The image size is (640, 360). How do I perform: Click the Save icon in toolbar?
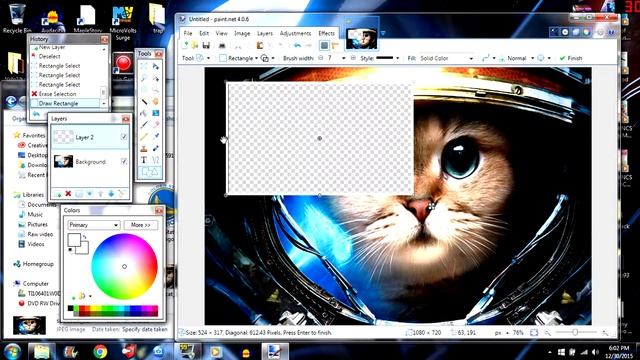click(x=206, y=45)
